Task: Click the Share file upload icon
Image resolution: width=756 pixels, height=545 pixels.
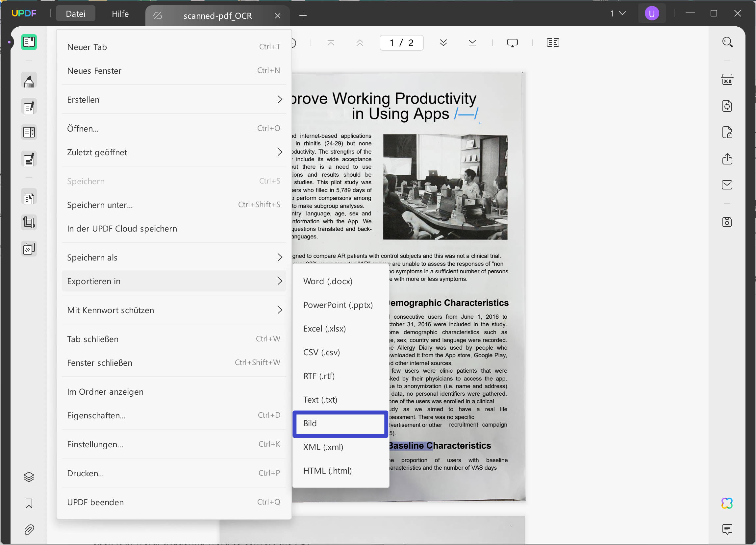Action: (x=727, y=159)
